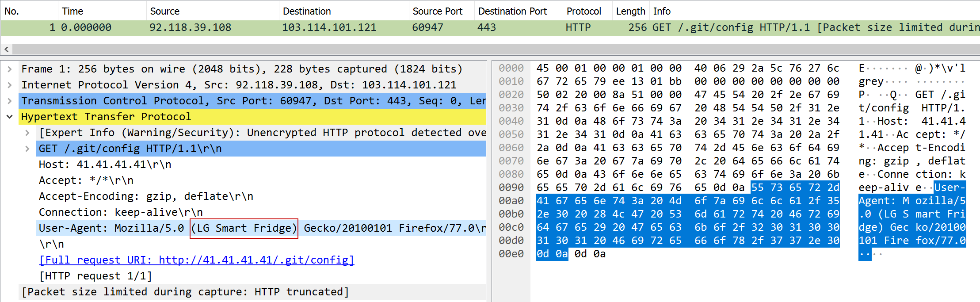
Task: Sort packets by Protocol column
Action: click(583, 11)
